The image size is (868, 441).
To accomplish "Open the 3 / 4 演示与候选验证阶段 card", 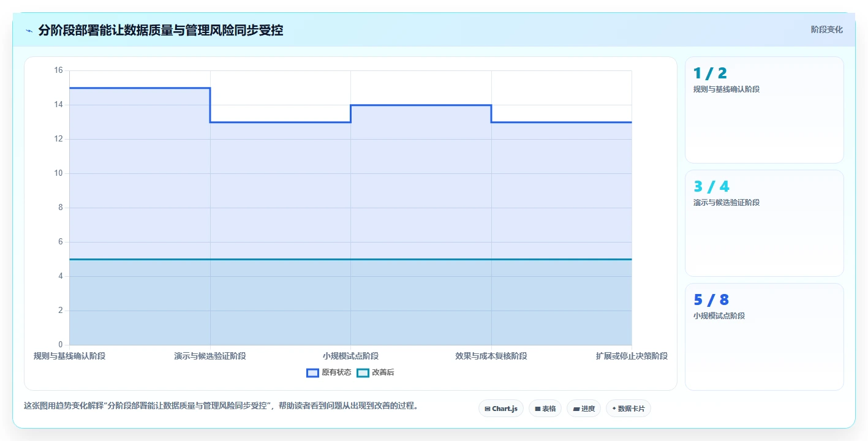I will point(764,224).
